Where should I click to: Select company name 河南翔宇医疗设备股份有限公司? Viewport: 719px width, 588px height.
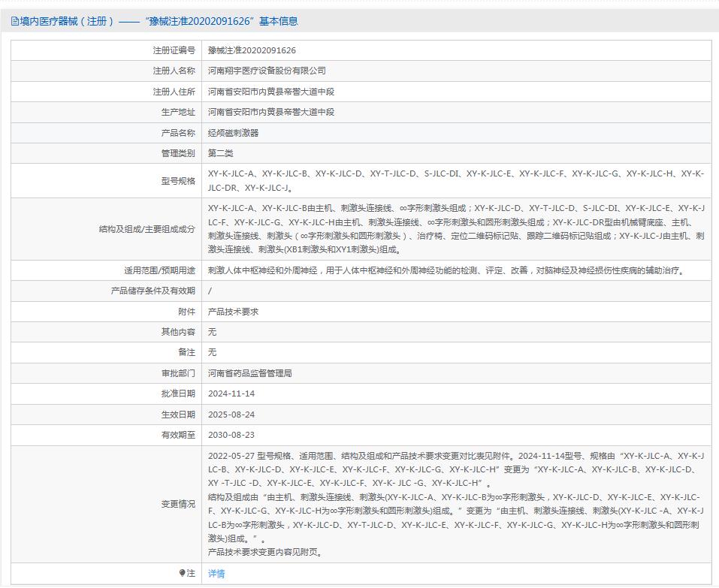pos(267,71)
